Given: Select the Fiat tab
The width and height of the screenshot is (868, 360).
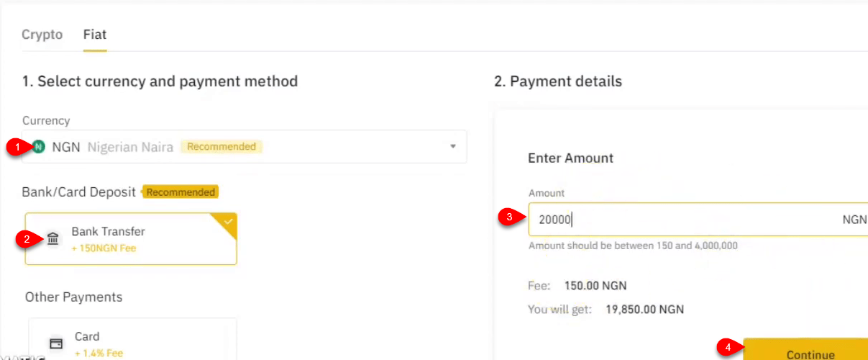Looking at the screenshot, I should (95, 35).
